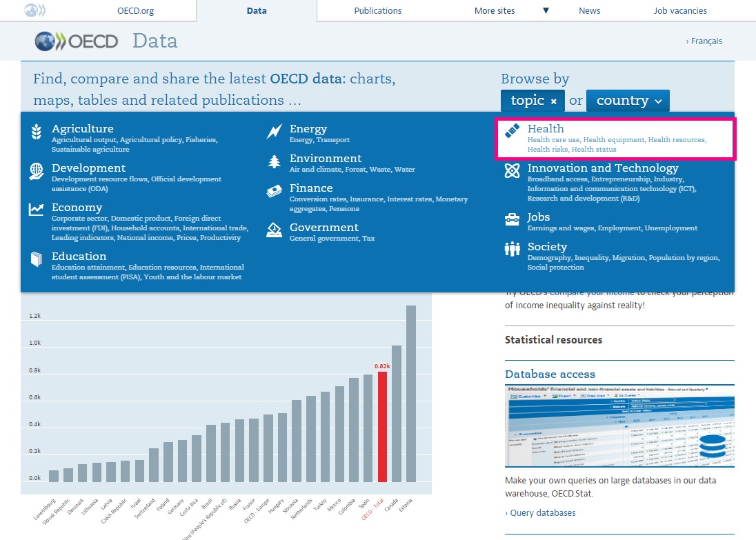
Task: Click the Energy lightning bolt icon
Action: (x=275, y=131)
